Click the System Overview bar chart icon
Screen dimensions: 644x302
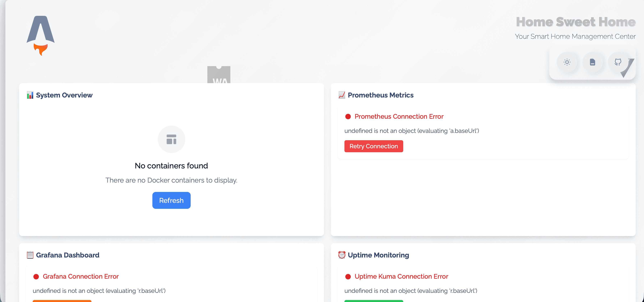click(x=30, y=95)
